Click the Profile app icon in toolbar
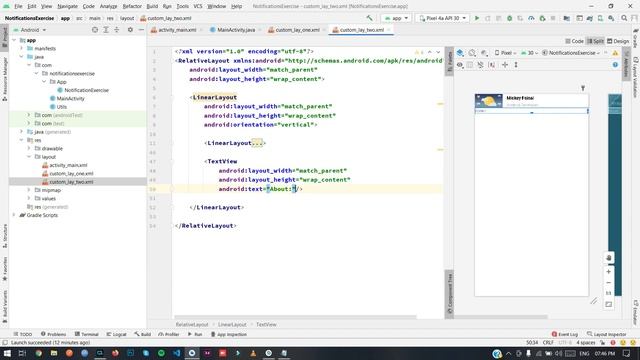This screenshot has width=640, height=360. (531, 18)
